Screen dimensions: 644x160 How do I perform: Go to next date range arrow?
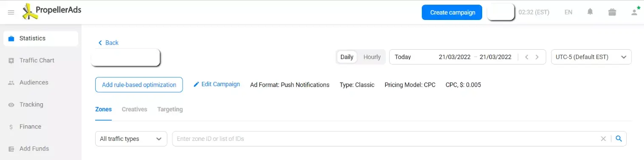(x=537, y=57)
